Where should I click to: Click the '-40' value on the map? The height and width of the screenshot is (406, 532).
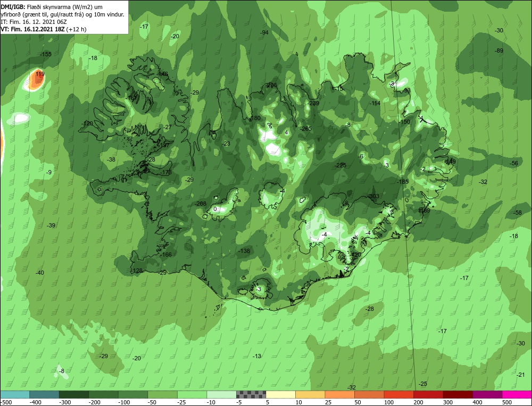[40, 273]
